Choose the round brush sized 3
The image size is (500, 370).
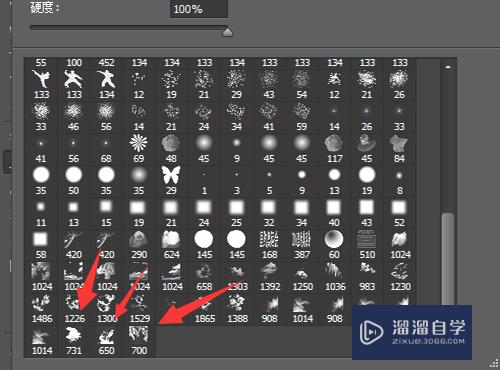pos(237,175)
